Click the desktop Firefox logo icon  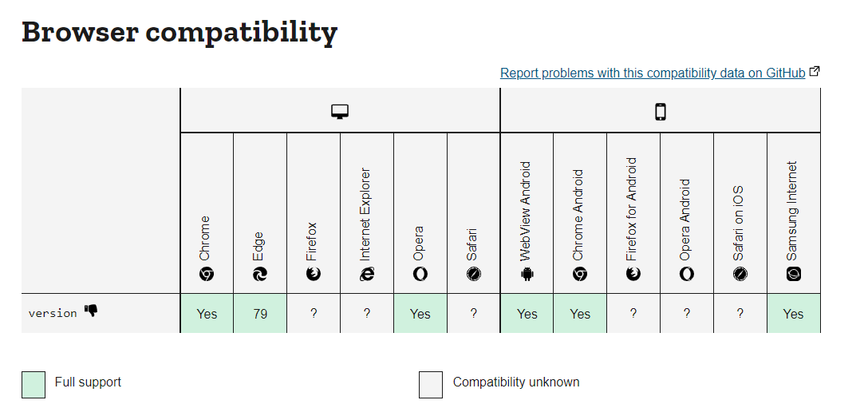(x=314, y=274)
